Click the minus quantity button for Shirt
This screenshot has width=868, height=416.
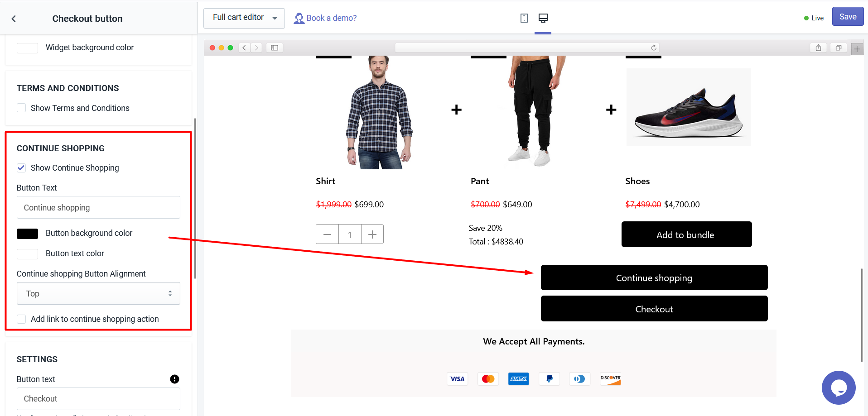coord(327,234)
